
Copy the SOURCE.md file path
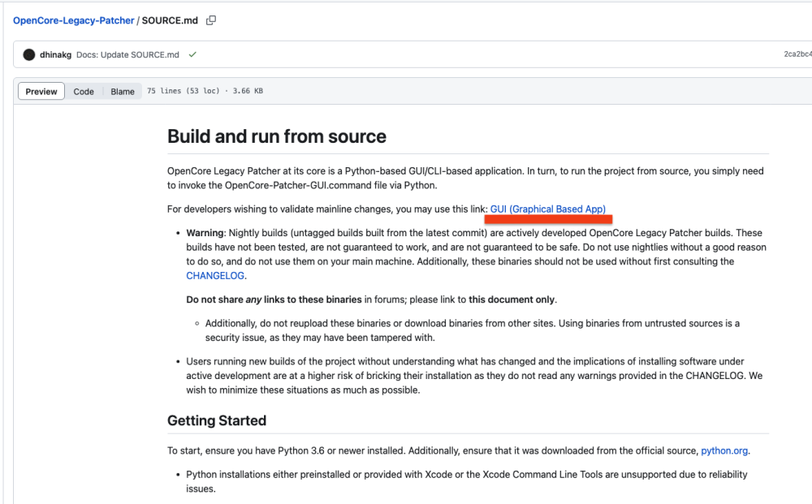click(x=211, y=20)
